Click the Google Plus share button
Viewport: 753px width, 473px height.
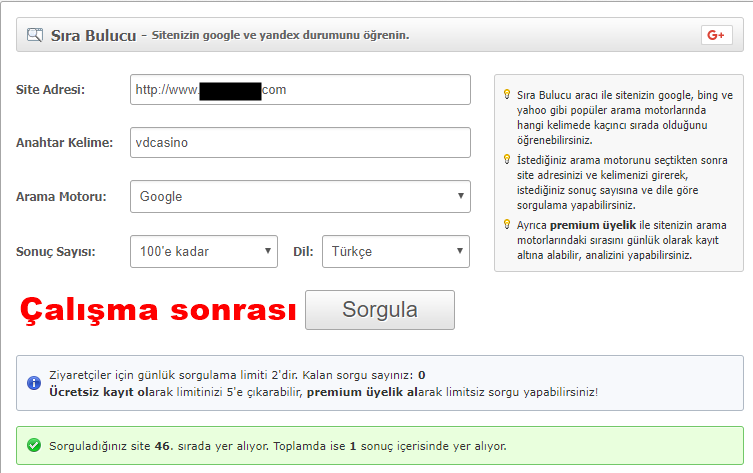pyautogui.click(x=716, y=35)
